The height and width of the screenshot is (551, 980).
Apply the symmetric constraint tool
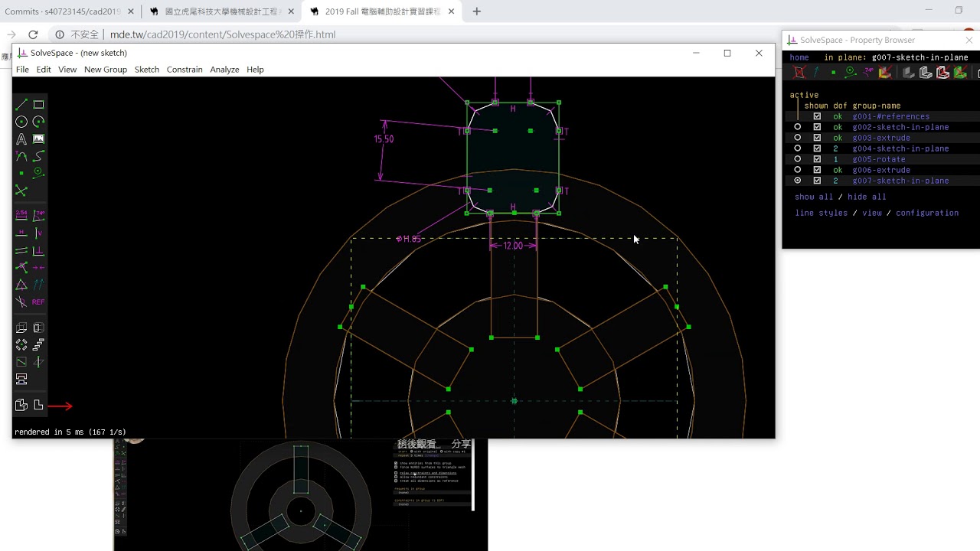point(38,268)
